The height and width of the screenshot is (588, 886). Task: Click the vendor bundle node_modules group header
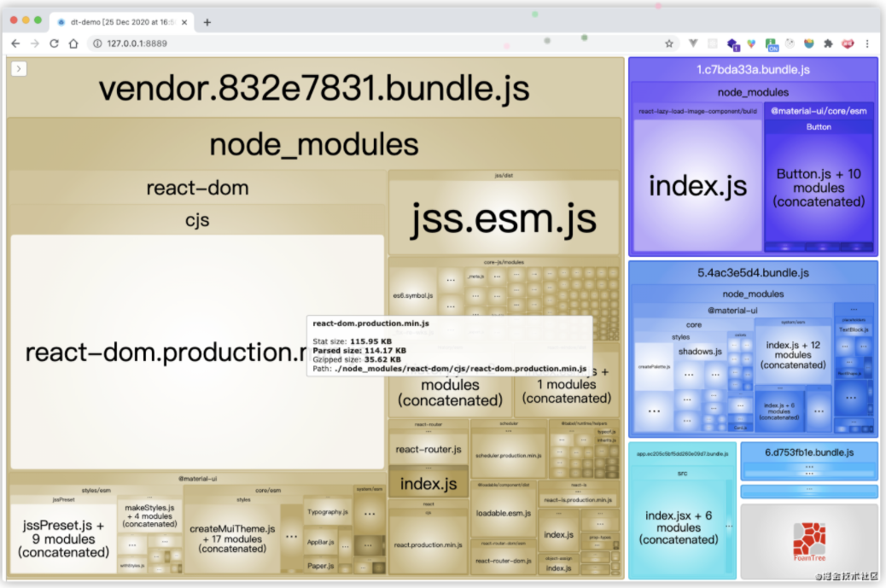point(314,144)
